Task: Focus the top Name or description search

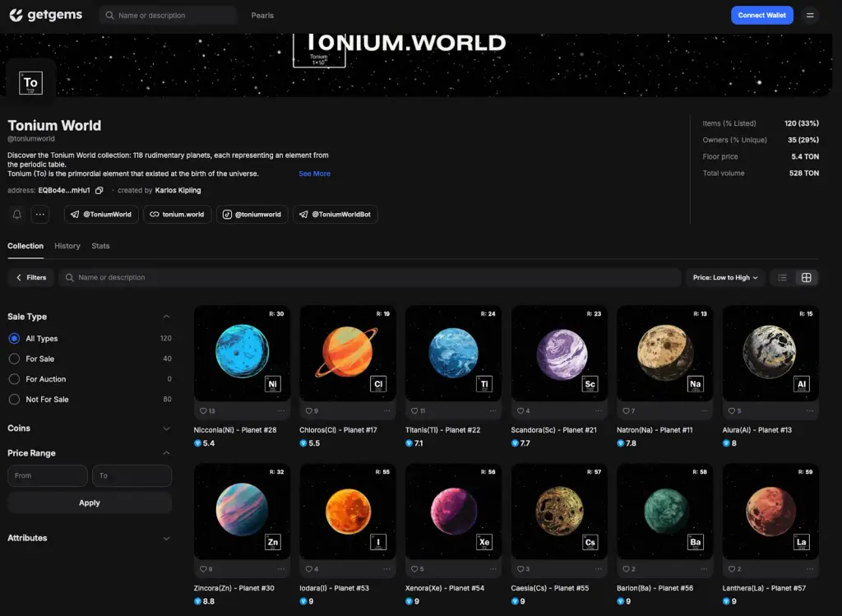Action: click(x=168, y=15)
